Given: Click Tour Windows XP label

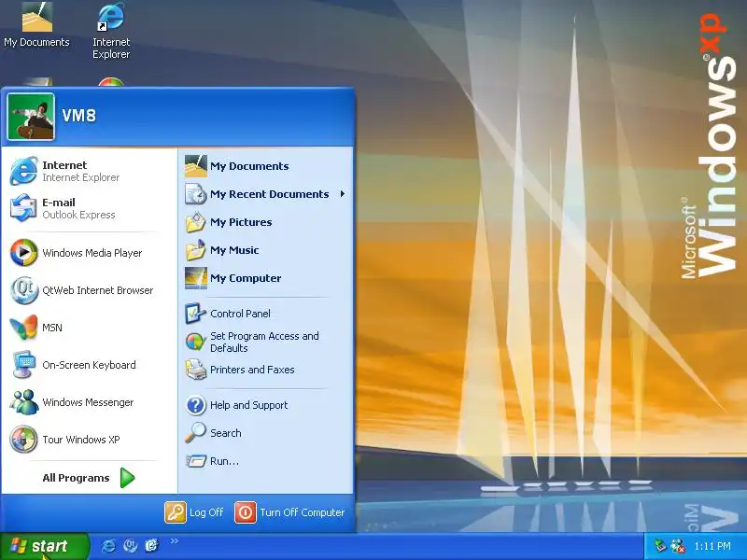Looking at the screenshot, I should [81, 440].
